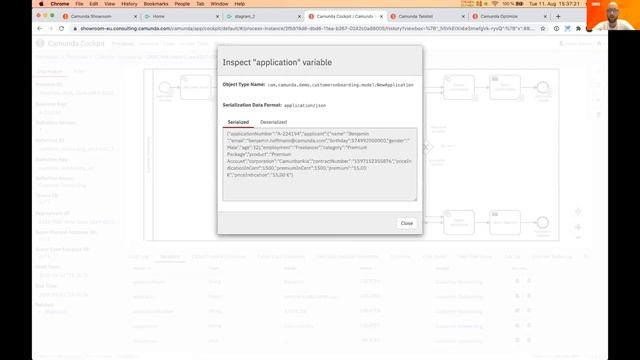Close the Camunda Optimize browser tab
Screen dimensions: 640x360
pyautogui.click(x=545, y=17)
